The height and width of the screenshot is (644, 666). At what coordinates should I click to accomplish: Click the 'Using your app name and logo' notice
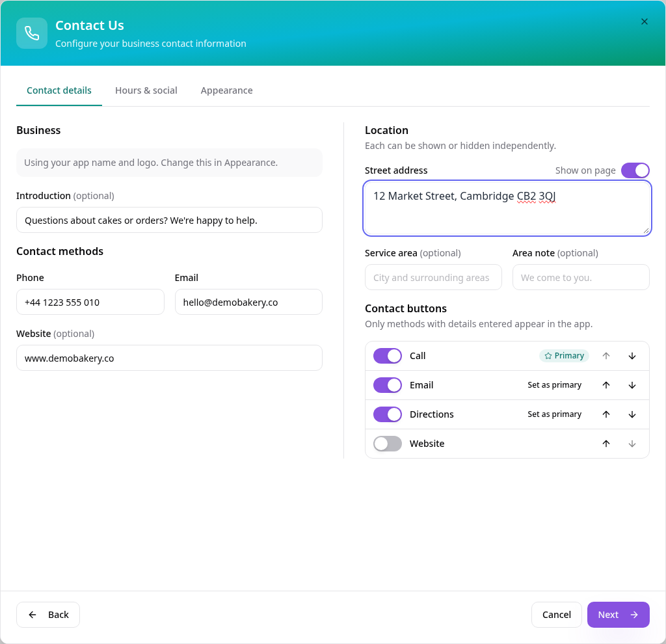(169, 163)
